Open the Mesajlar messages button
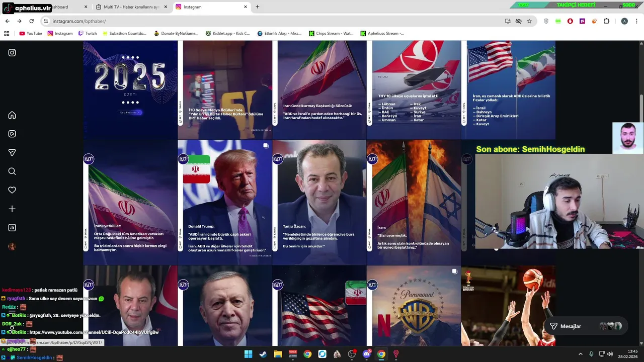 [586, 326]
